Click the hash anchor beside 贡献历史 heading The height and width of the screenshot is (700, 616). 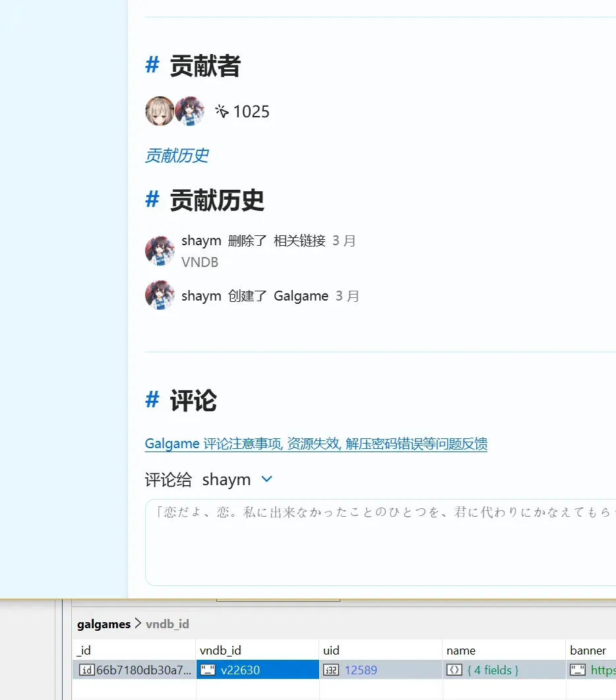coord(152,200)
